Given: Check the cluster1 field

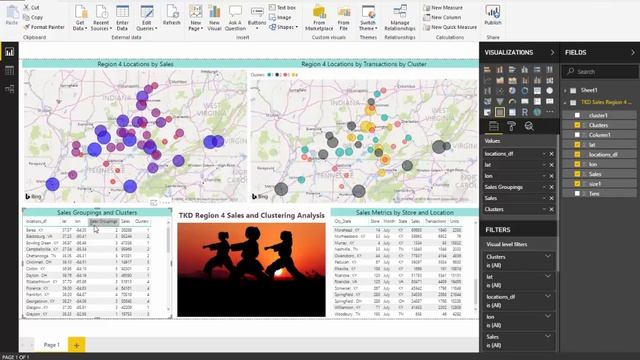Looking at the screenshot, I should click(577, 116).
